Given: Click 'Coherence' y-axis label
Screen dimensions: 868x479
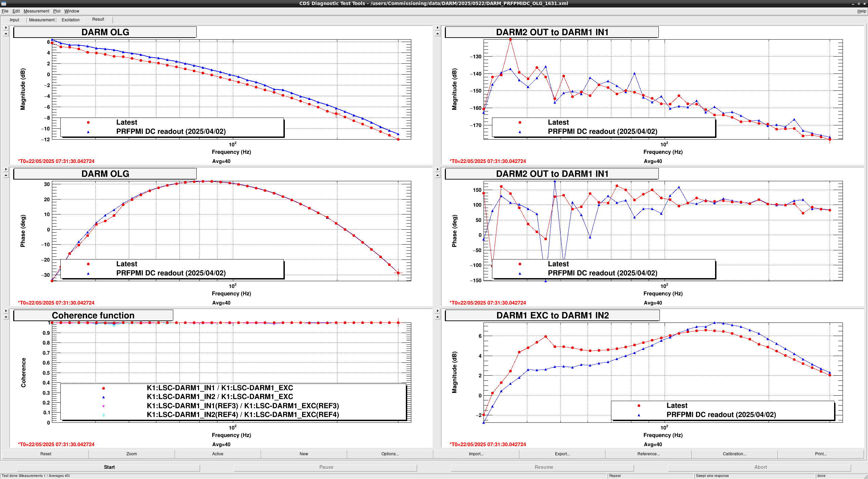Looking at the screenshot, I should pyautogui.click(x=23, y=373).
